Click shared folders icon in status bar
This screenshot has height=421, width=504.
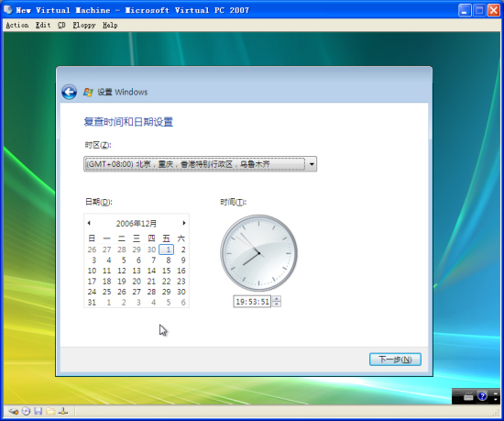[50, 411]
